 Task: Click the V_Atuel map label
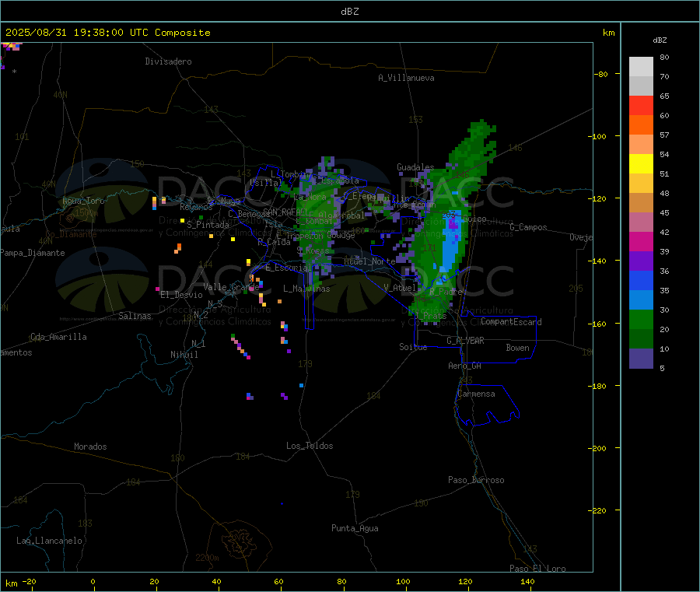[400, 288]
